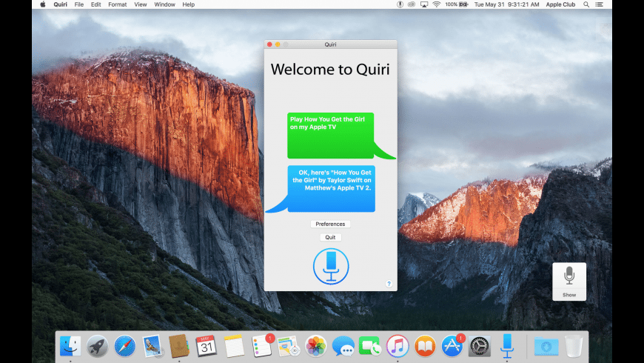Open the Format menu
This screenshot has height=363, width=644.
(x=118, y=4)
